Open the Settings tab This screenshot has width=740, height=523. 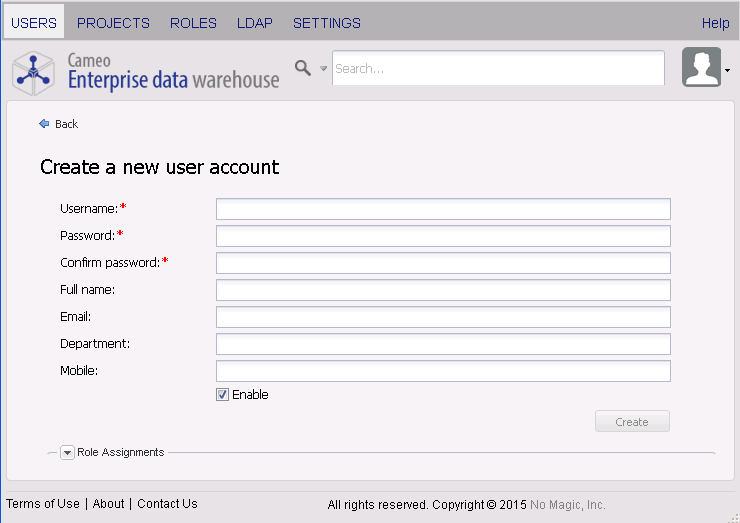click(327, 23)
